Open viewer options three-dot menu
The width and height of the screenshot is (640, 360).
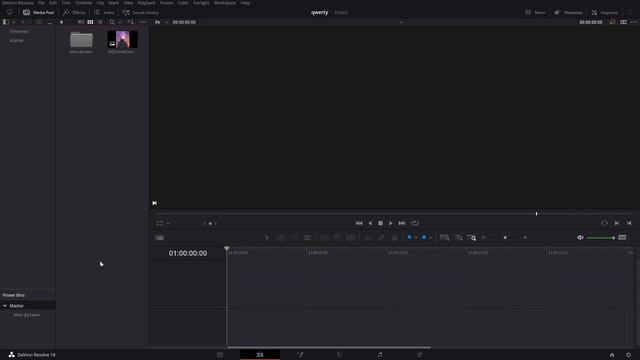(633, 22)
